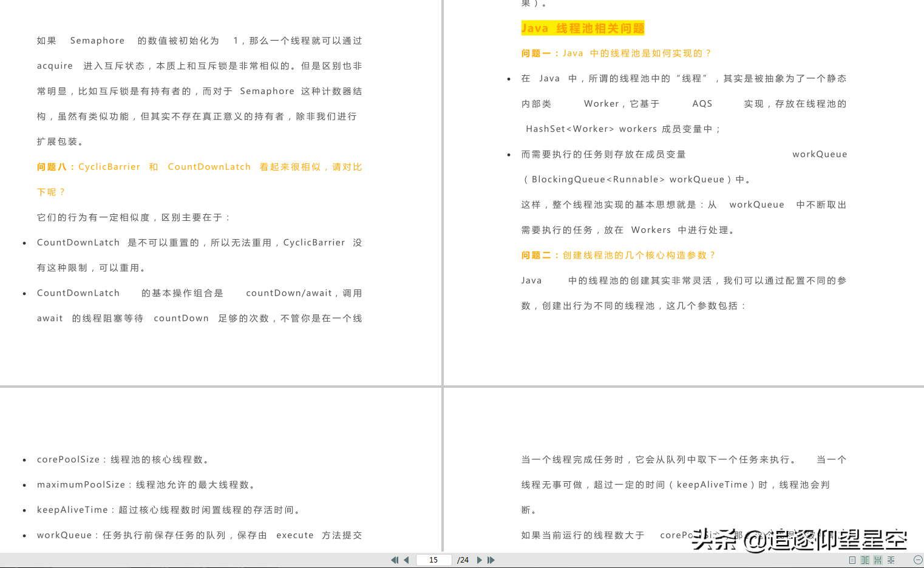This screenshot has height=568, width=924.
Task: Click the line starting 它们的行为有一定相似度
Action: point(134,217)
